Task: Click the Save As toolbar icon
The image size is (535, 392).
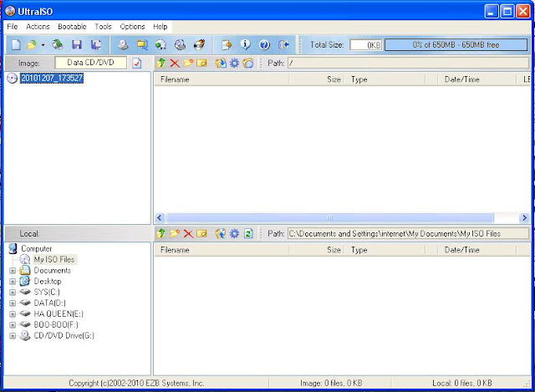Action: (x=96, y=44)
